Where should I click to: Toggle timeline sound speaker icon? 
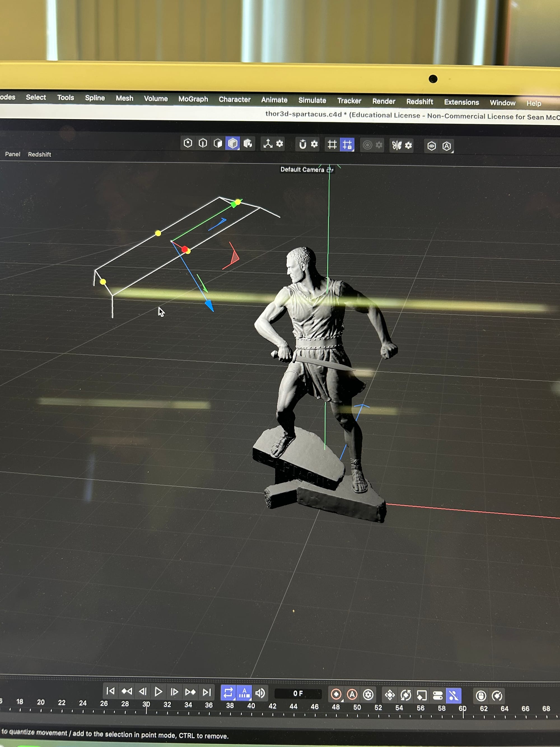click(260, 693)
